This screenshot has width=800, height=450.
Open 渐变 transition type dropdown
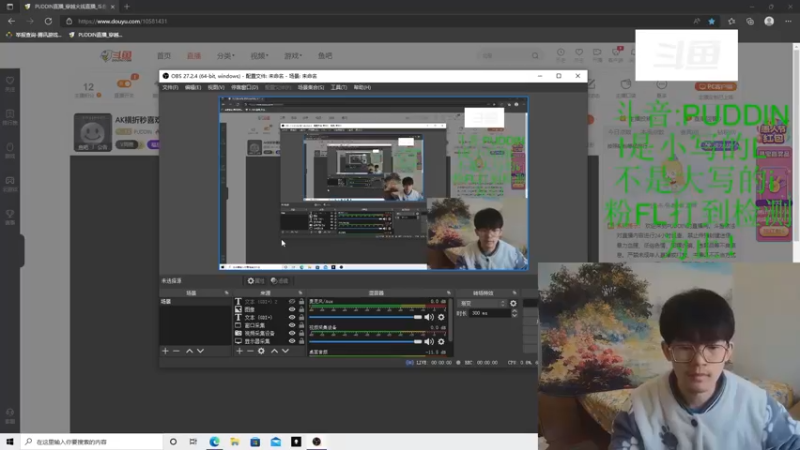tap(481, 304)
